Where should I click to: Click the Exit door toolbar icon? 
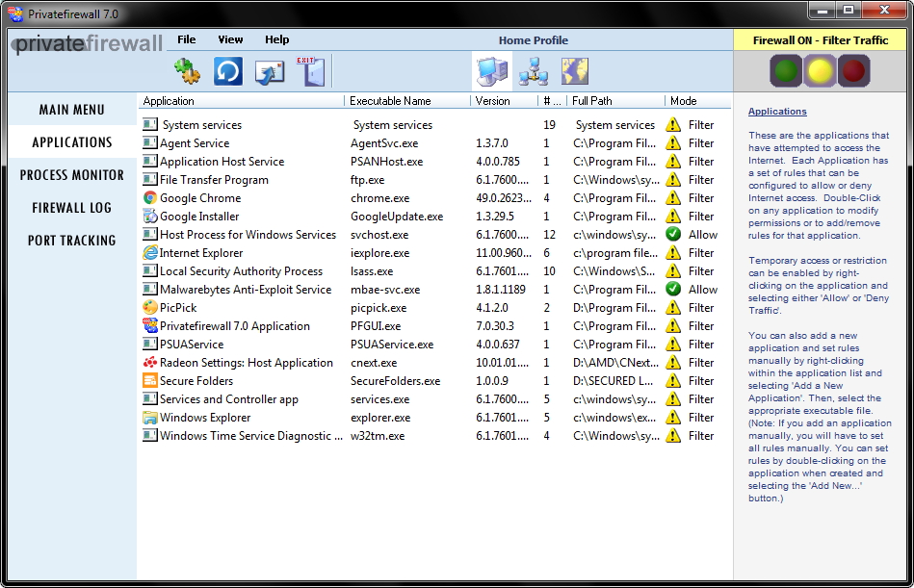point(310,71)
